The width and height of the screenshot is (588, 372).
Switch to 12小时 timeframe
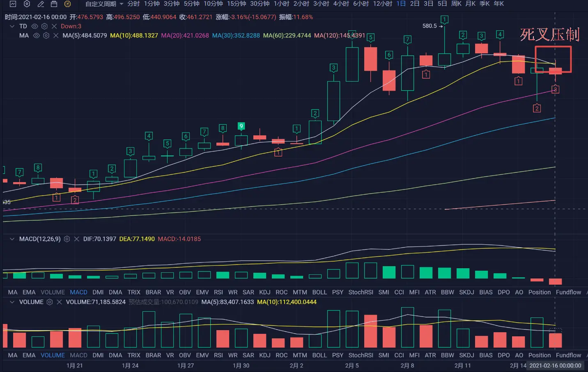[382, 4]
